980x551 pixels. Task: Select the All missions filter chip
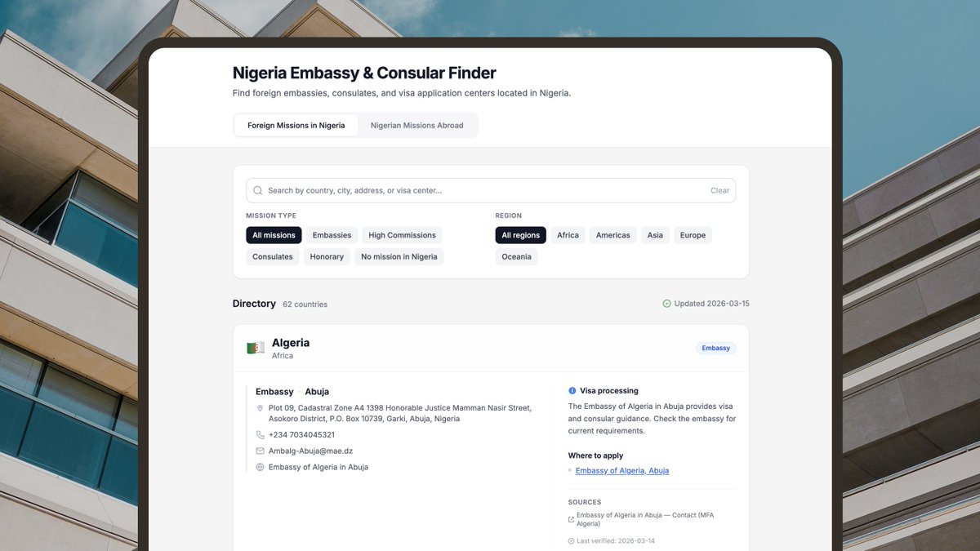click(x=274, y=235)
